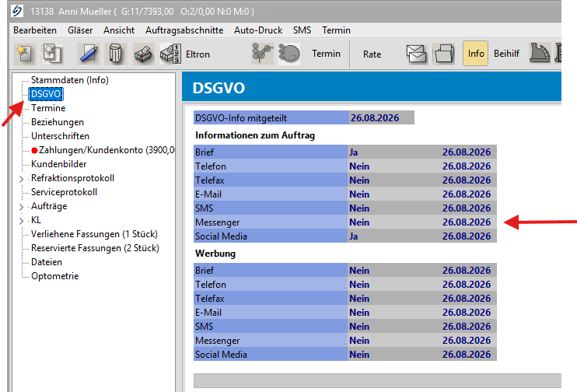Click the application logo in title bar

point(16,11)
